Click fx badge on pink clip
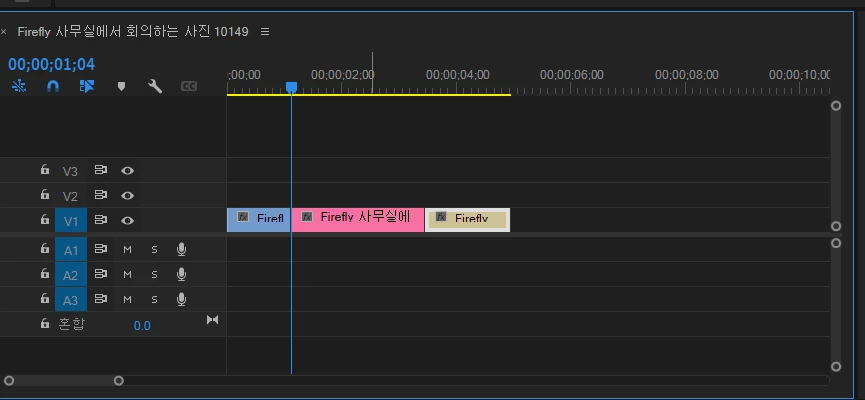The image size is (865, 400). click(x=307, y=217)
